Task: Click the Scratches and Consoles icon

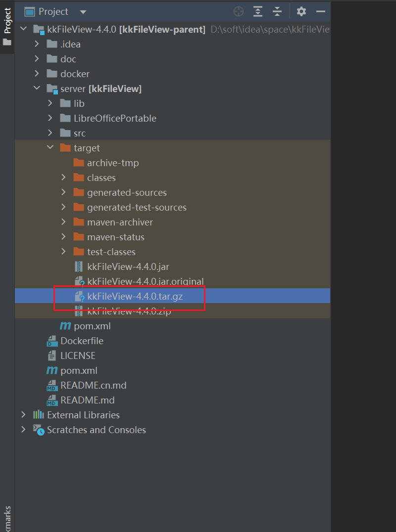Action: tap(39, 430)
